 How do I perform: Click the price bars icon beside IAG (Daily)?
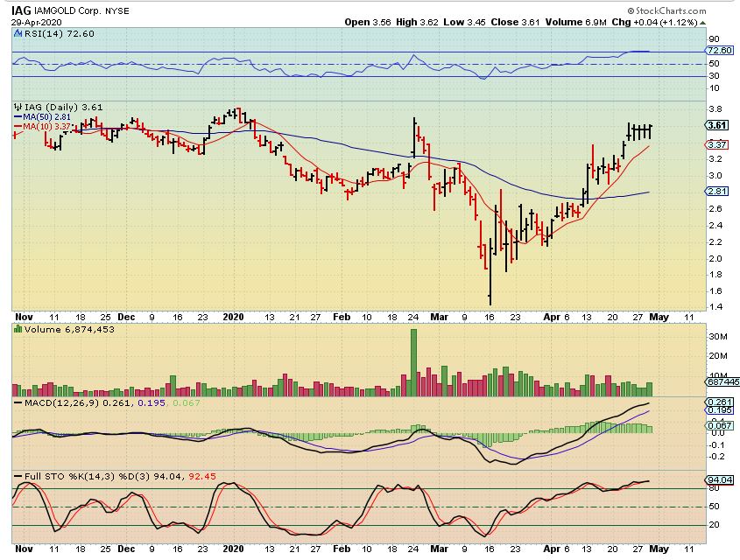18,107
